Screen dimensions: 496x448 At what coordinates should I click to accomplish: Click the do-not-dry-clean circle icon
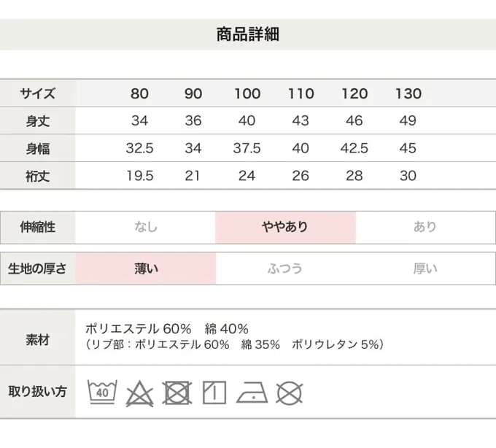290,393
